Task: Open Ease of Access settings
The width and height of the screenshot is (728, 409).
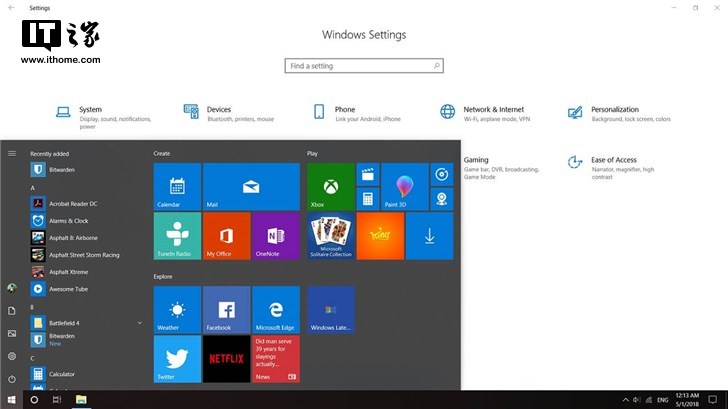Action: click(x=611, y=168)
